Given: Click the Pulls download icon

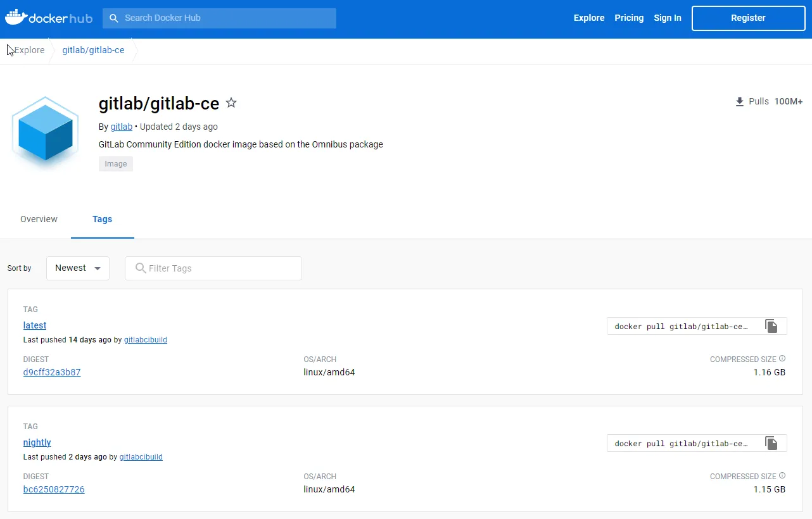Looking at the screenshot, I should [739, 101].
